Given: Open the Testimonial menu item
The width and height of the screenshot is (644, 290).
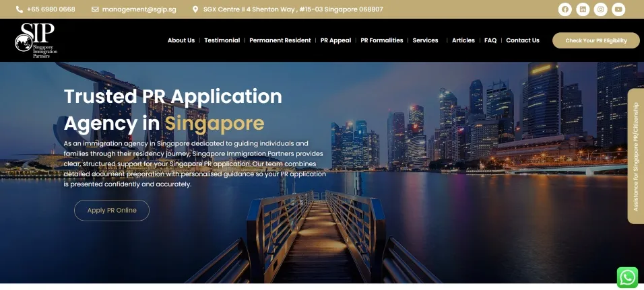Looking at the screenshot, I should pos(222,40).
